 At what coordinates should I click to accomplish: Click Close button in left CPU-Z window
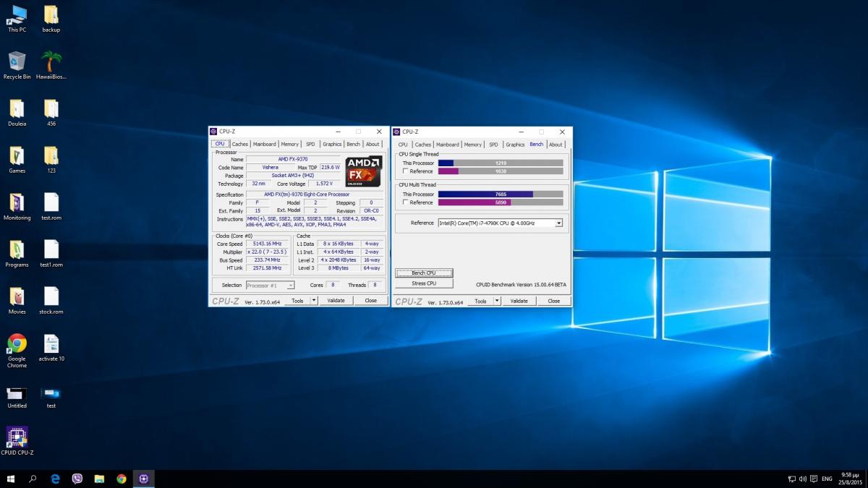tap(371, 301)
